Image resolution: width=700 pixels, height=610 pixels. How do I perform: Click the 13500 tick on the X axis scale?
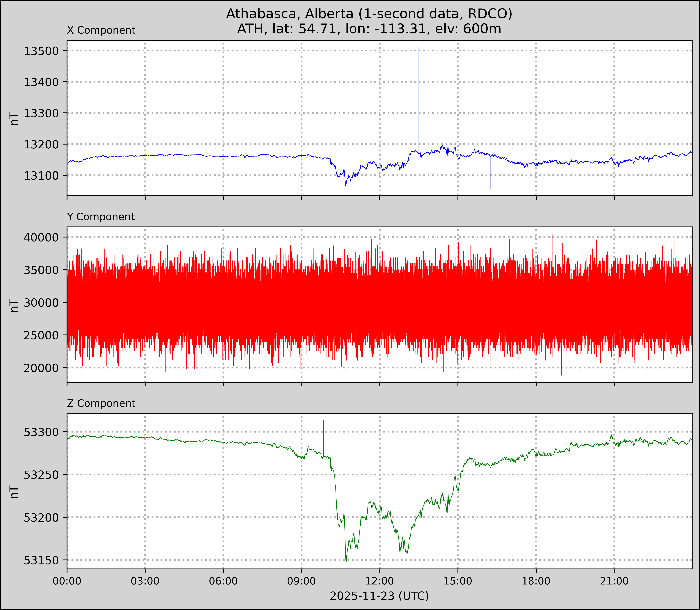[x=41, y=51]
